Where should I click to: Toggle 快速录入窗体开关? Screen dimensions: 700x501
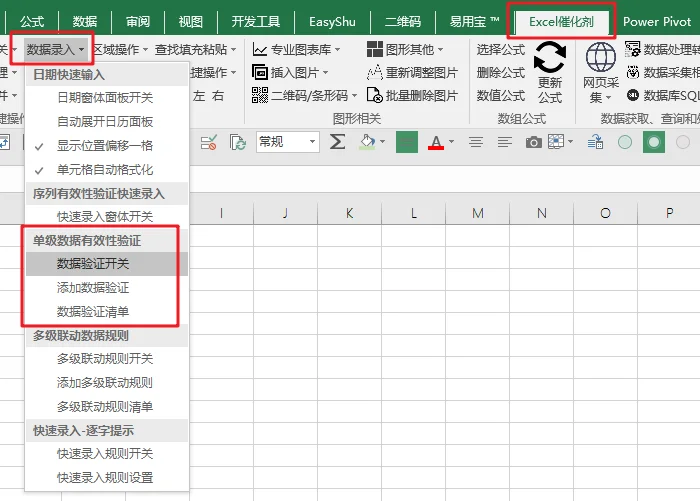pyautogui.click(x=107, y=217)
